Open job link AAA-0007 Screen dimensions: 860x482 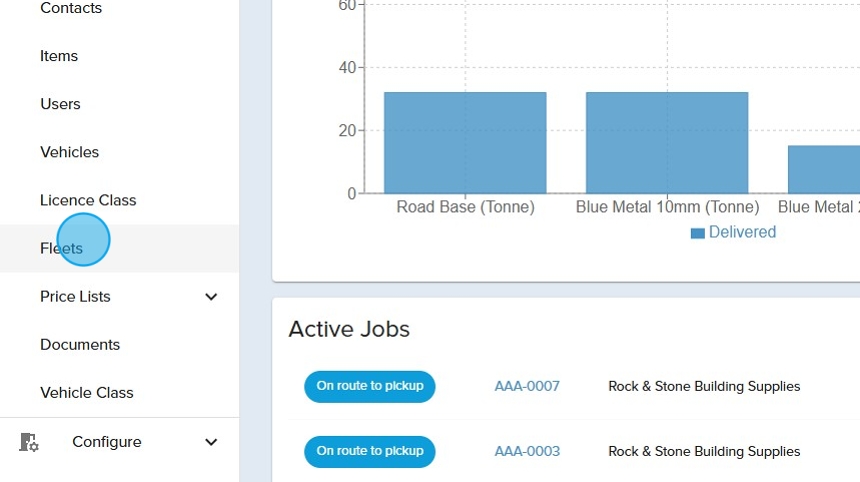(x=527, y=386)
